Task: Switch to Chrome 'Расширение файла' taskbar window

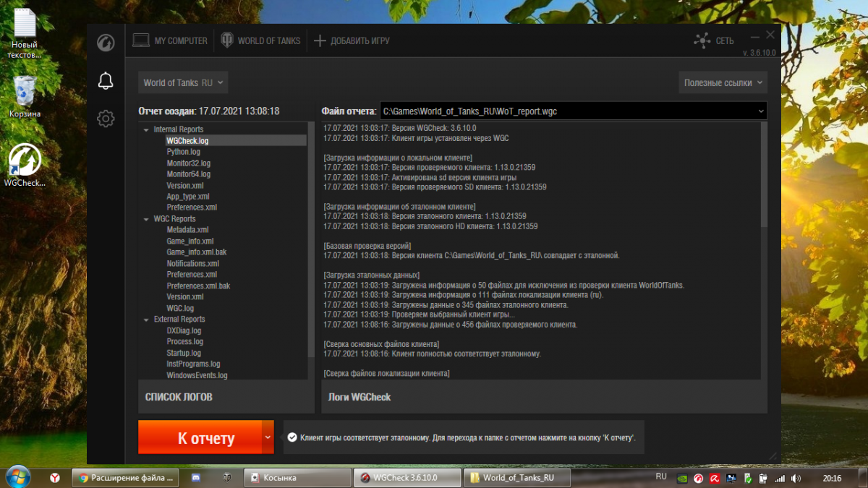Action: pyautogui.click(x=124, y=478)
